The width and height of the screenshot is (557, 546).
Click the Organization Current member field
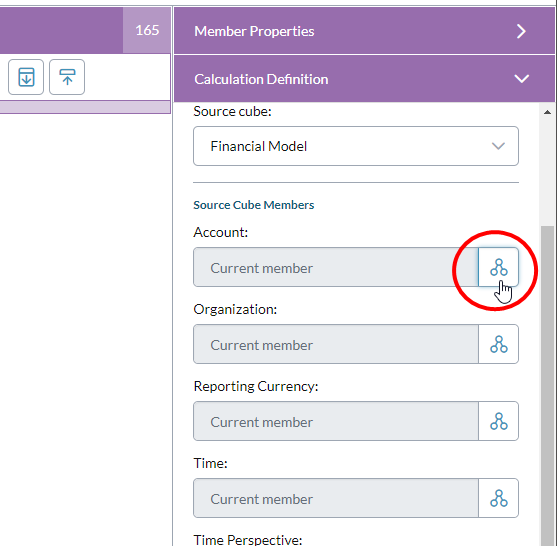point(336,344)
